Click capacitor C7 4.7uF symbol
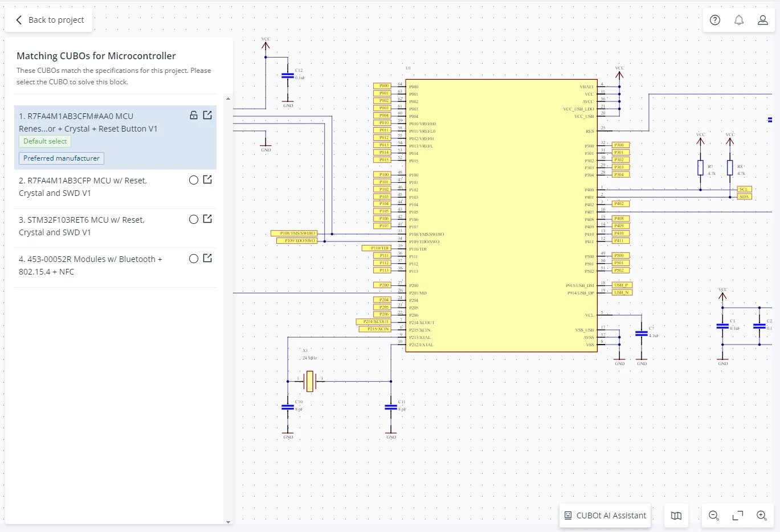The height and width of the screenshot is (532, 780). point(642,334)
